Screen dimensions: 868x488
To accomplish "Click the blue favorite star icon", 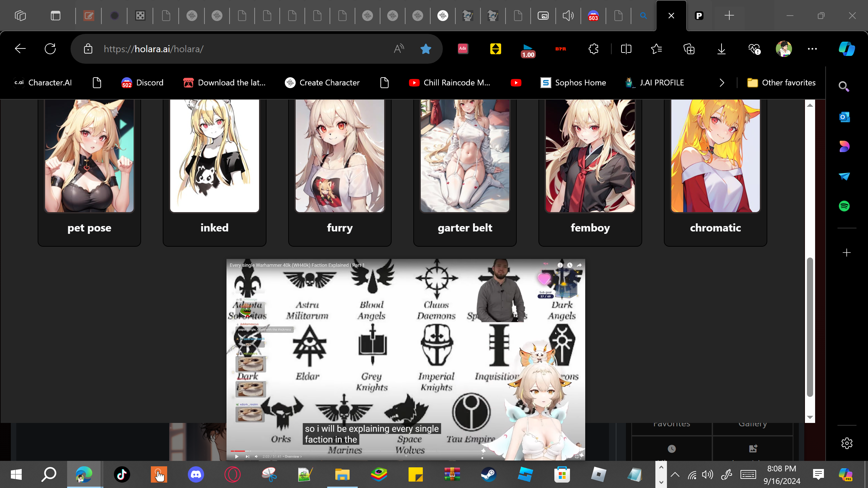I will [426, 49].
